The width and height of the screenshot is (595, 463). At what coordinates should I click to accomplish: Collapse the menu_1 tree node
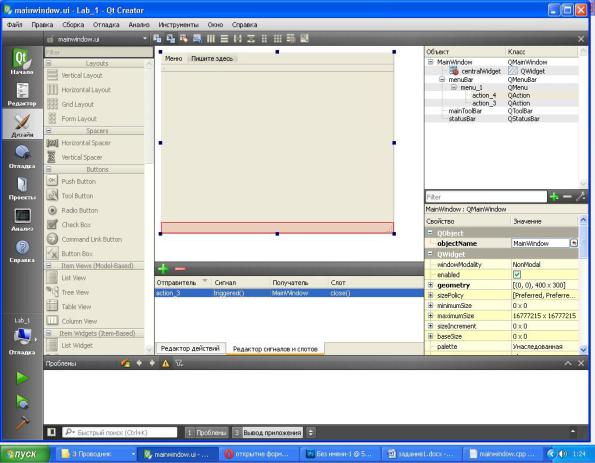click(454, 87)
